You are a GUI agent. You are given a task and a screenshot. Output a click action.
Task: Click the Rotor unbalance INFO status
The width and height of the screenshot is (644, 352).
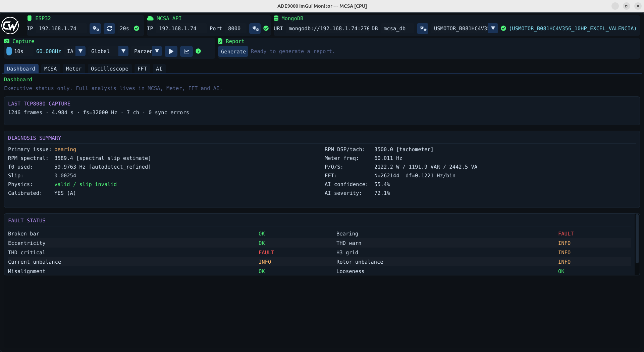564,262
